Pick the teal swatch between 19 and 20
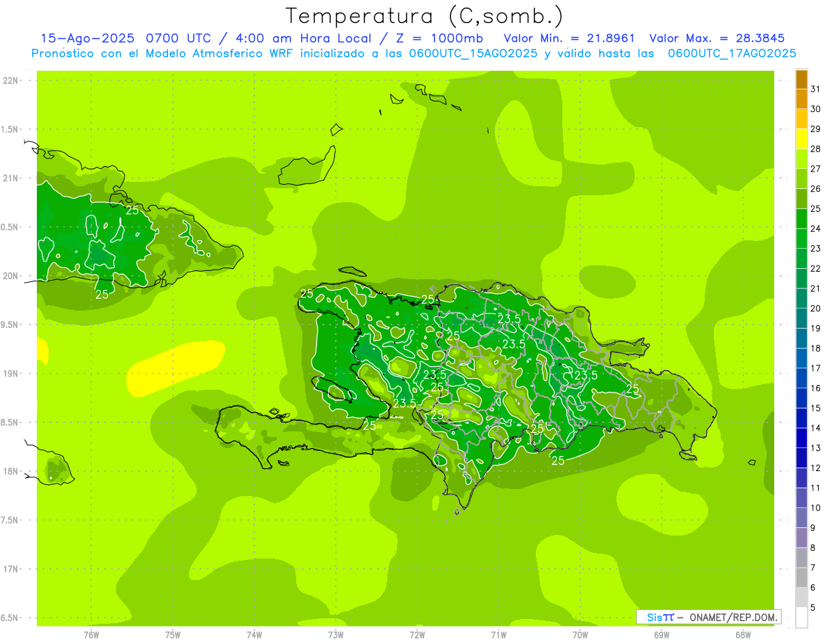 [x=801, y=318]
